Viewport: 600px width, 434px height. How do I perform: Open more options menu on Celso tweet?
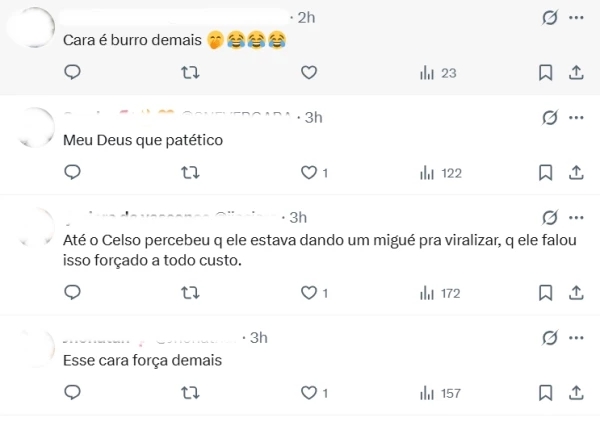pos(576,217)
